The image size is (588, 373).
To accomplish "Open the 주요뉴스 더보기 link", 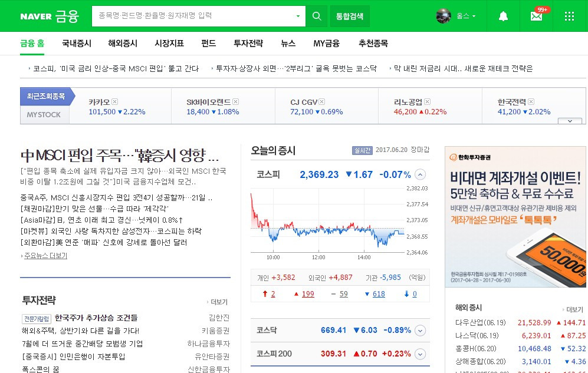I will (45, 256).
